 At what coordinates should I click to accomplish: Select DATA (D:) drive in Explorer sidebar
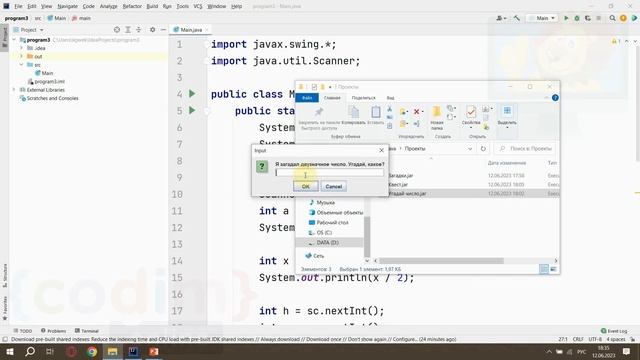(x=329, y=242)
